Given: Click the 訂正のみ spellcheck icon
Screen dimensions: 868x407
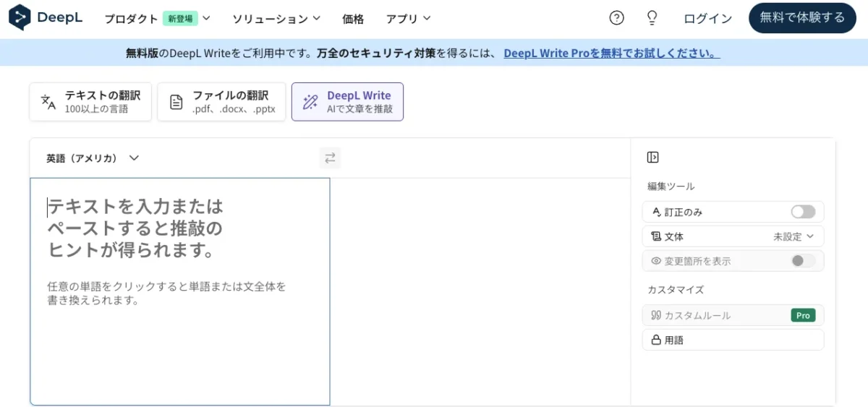Looking at the screenshot, I should 656,212.
